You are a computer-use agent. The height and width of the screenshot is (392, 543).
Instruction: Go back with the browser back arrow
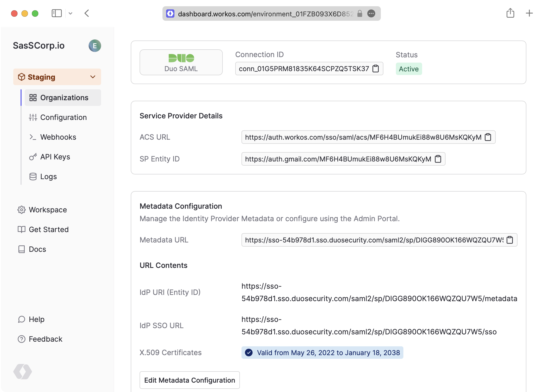pyautogui.click(x=87, y=13)
